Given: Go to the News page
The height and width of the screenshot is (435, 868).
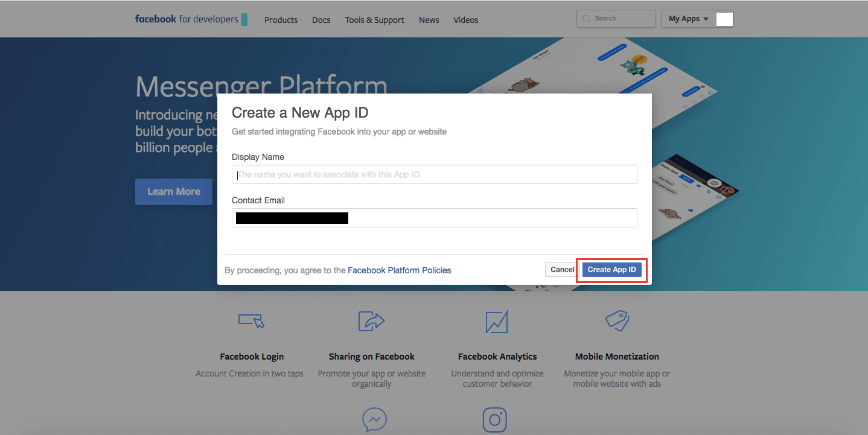Looking at the screenshot, I should pyautogui.click(x=429, y=20).
